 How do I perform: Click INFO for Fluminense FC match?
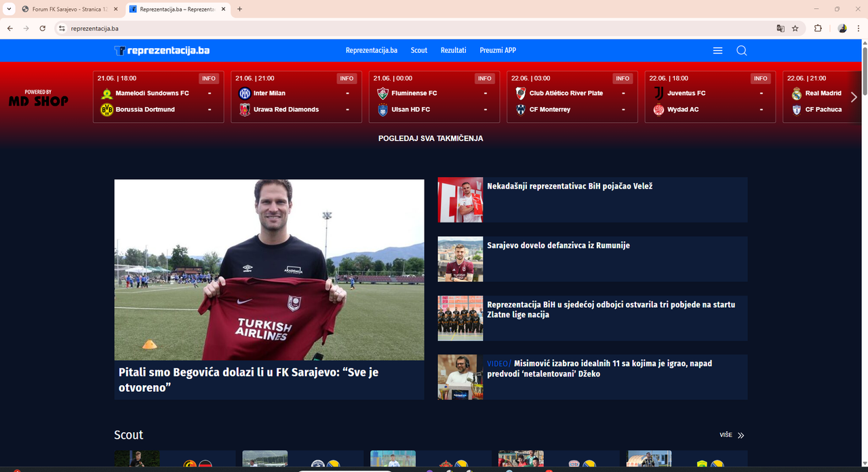485,79
